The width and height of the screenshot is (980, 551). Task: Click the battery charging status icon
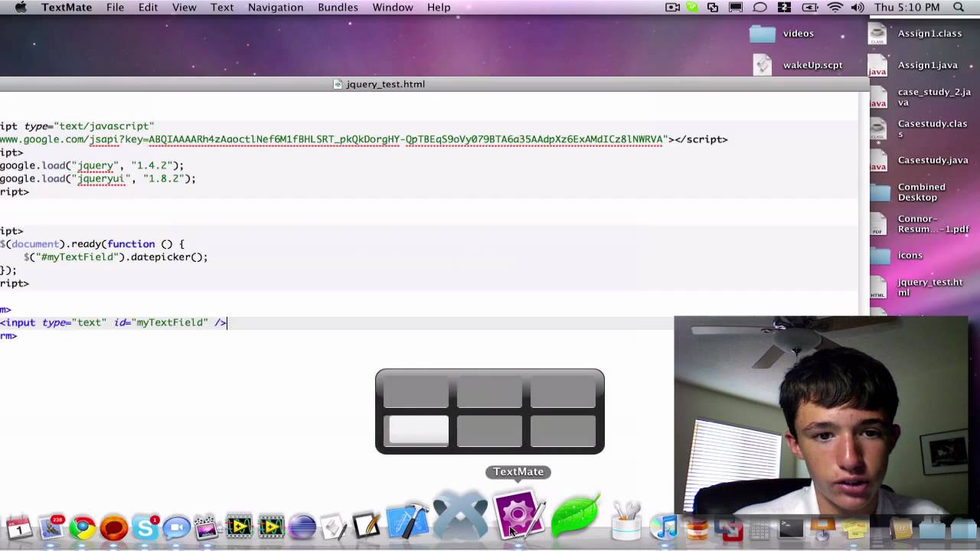(x=810, y=8)
